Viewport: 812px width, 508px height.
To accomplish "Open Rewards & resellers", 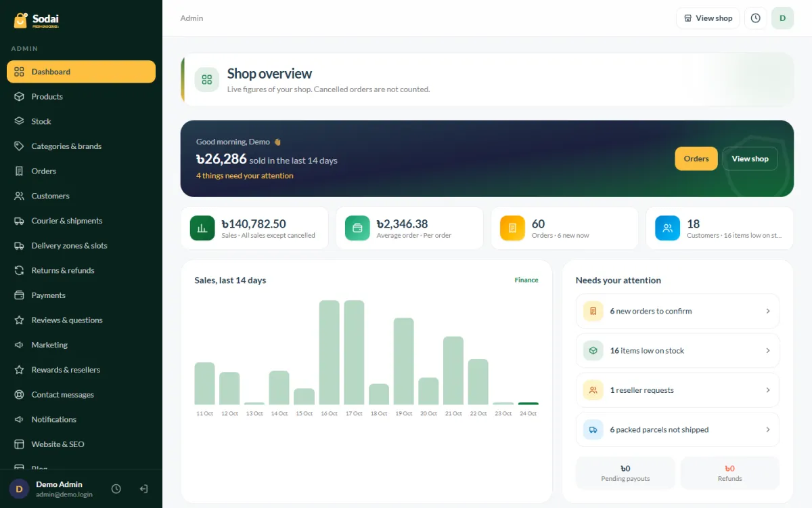I will [x=81, y=370].
